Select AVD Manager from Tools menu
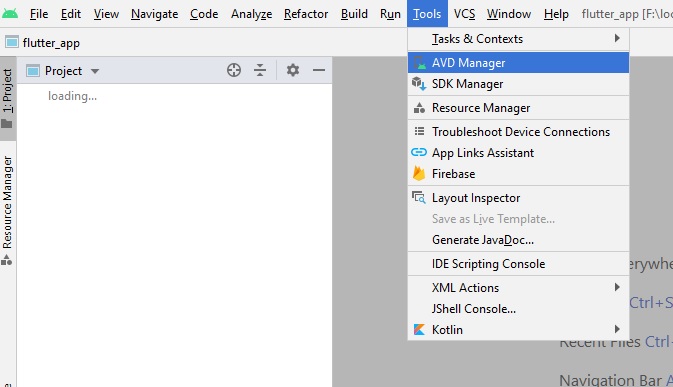 (518, 63)
